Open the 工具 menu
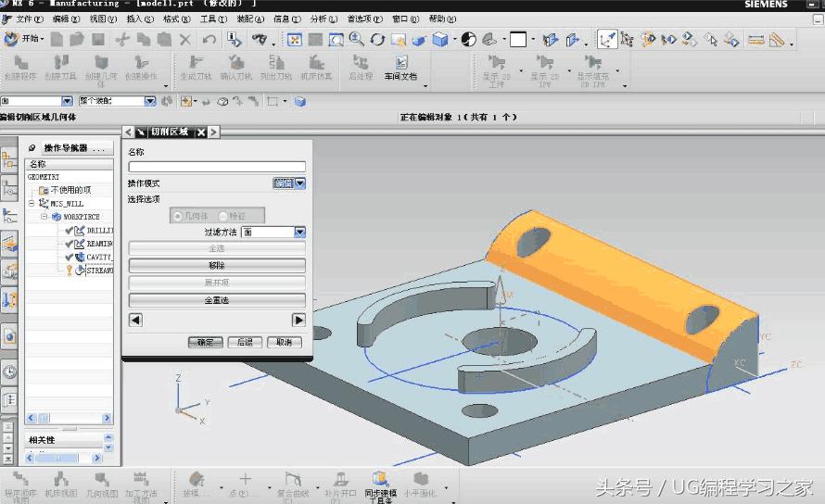The width and height of the screenshot is (825, 504). click(x=212, y=19)
